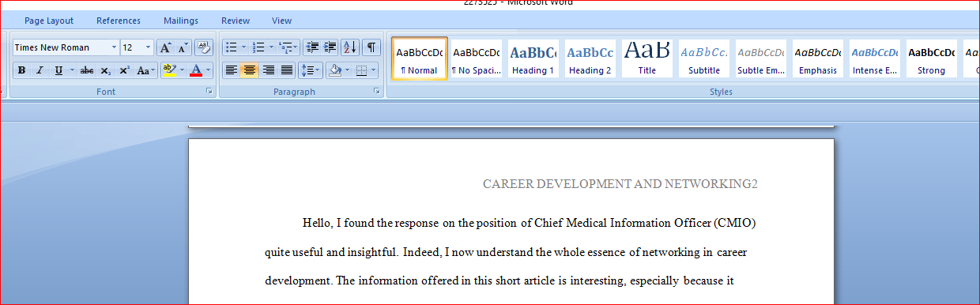Click the Multilevel List icon
The height and width of the screenshot is (305, 980).
point(288,47)
